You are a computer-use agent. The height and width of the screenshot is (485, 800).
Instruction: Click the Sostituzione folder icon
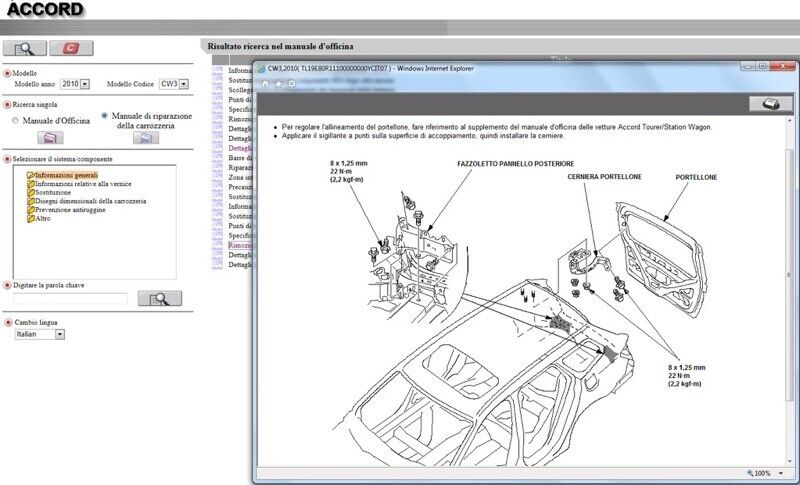[x=31, y=193]
